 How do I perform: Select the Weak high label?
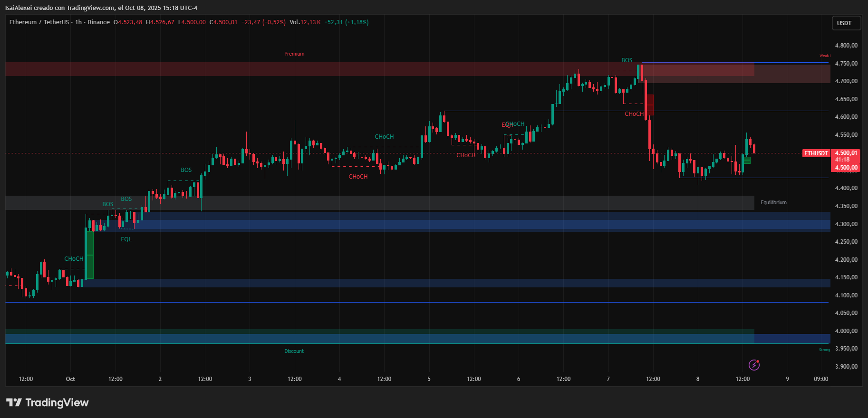[x=825, y=56]
